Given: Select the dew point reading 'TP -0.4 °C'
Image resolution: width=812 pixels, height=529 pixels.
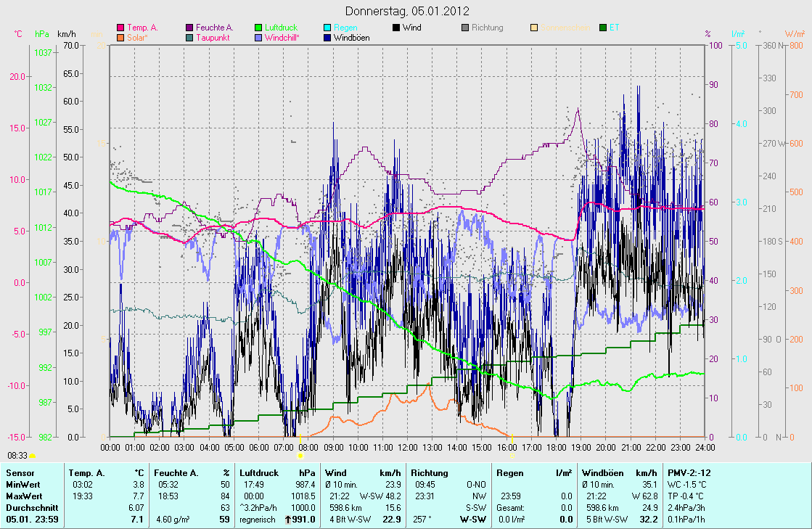Looking at the screenshot, I should coord(686,496).
